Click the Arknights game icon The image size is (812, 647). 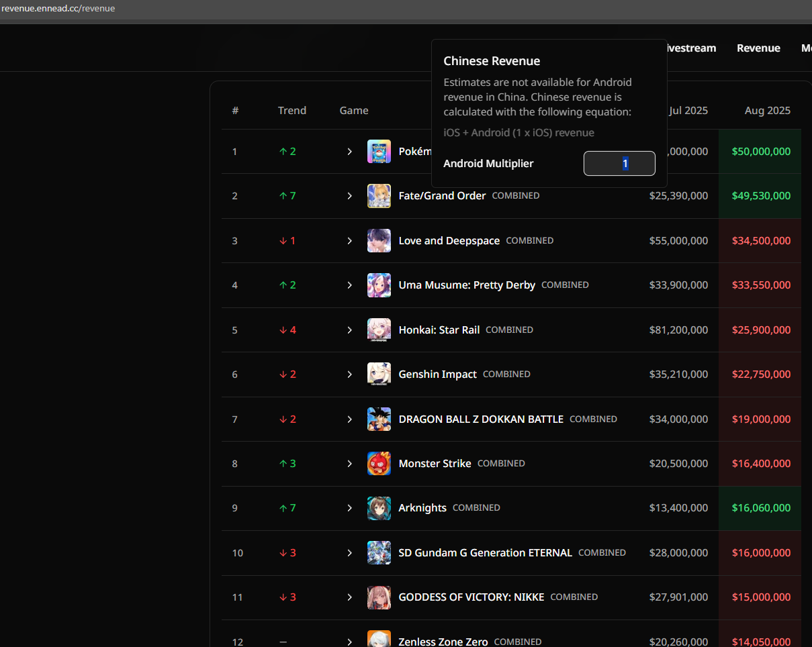(379, 508)
